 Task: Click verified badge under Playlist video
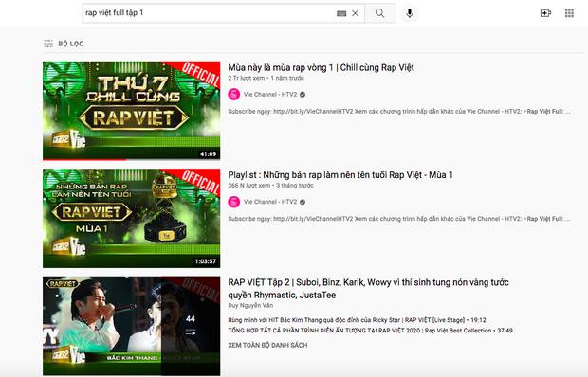303,202
